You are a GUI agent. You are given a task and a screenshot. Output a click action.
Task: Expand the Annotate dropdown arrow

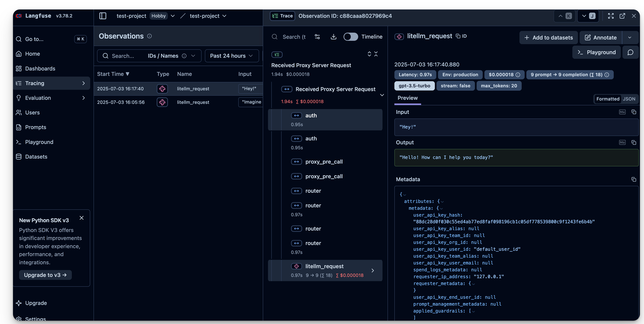tap(630, 37)
